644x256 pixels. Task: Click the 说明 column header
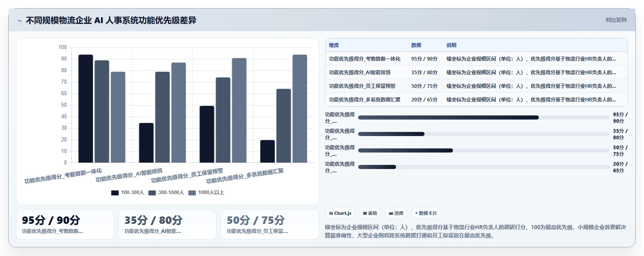pos(451,45)
